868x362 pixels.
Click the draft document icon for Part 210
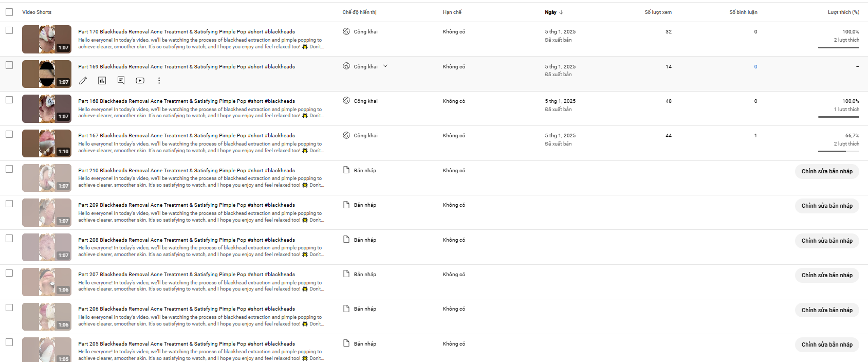point(346,170)
